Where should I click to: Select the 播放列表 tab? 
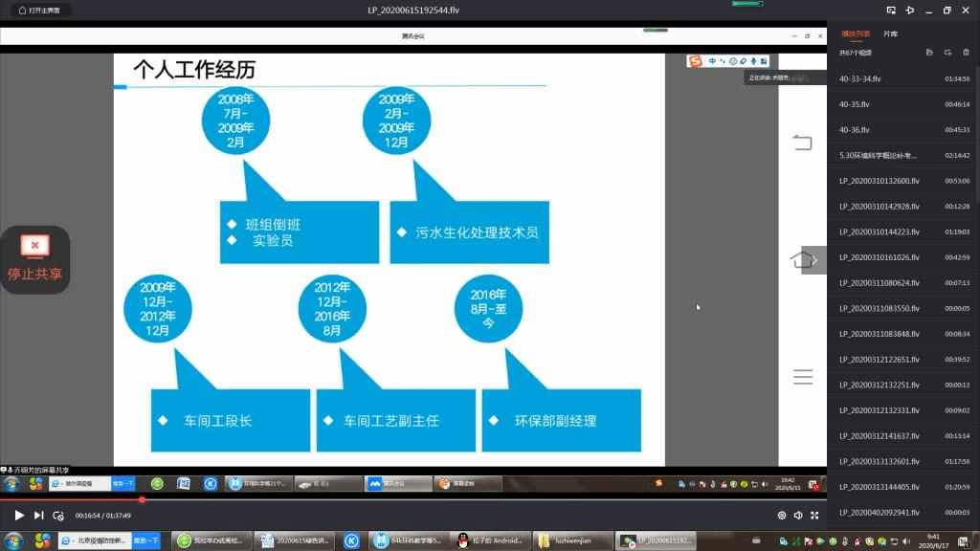(x=855, y=33)
